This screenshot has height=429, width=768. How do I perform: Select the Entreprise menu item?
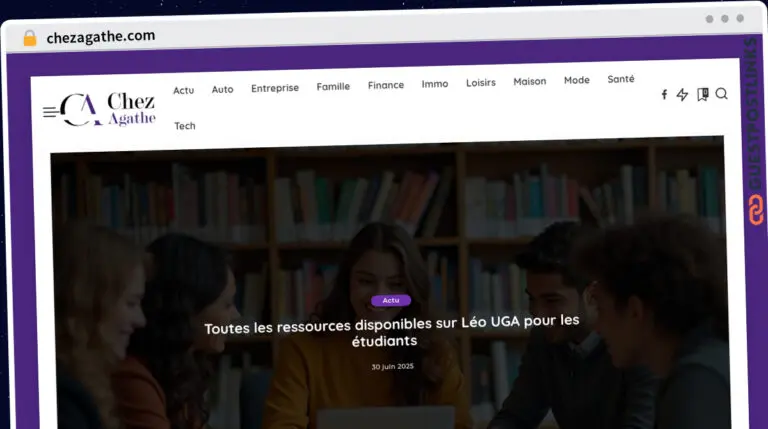(x=275, y=88)
